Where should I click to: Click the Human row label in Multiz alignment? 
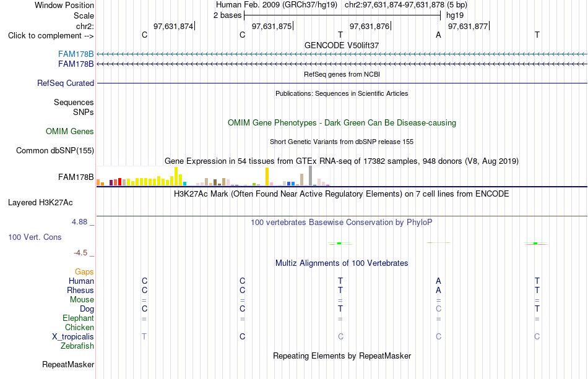(81, 281)
